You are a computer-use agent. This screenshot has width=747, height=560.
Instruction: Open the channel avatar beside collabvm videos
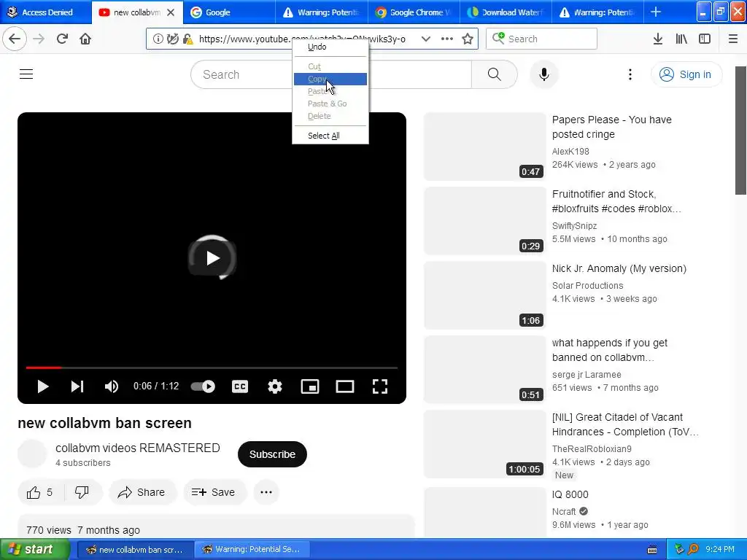pyautogui.click(x=32, y=454)
